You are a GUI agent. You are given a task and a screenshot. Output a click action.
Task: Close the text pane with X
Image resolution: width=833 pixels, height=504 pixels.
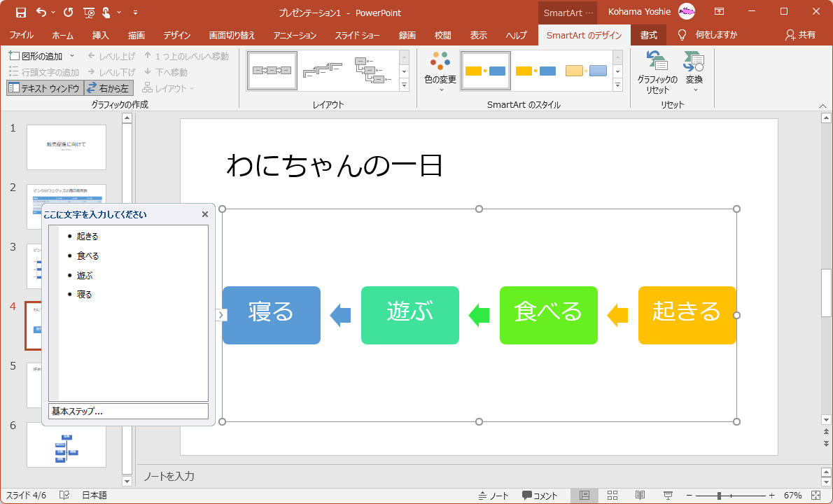205,214
